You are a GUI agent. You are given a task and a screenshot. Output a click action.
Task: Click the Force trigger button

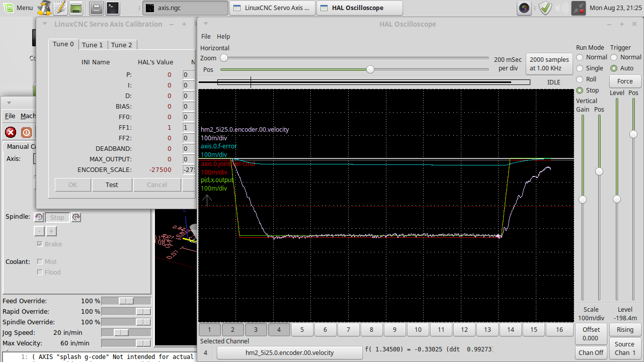(625, 81)
